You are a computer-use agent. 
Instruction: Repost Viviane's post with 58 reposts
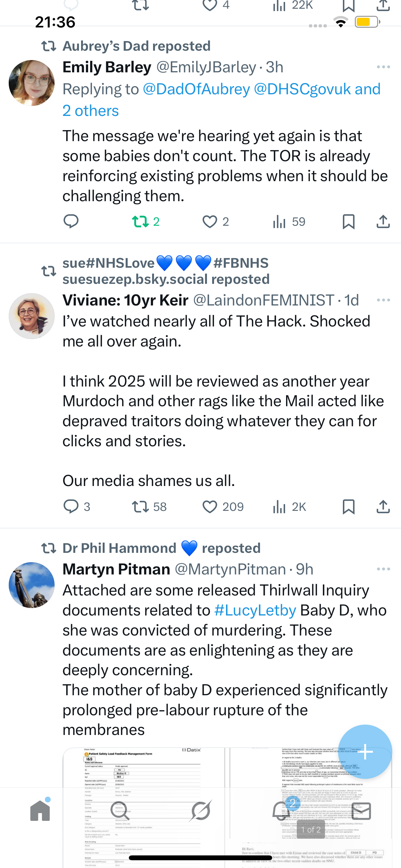pyautogui.click(x=140, y=506)
